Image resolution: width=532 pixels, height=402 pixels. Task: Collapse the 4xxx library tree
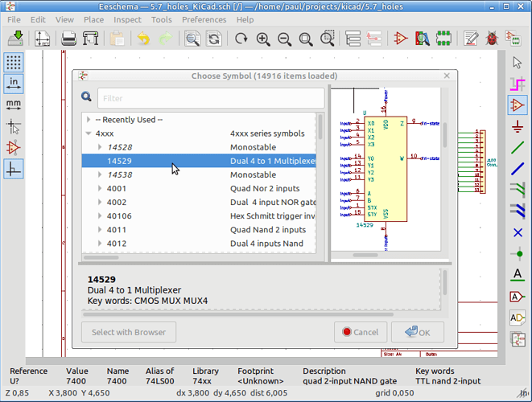pos(89,133)
